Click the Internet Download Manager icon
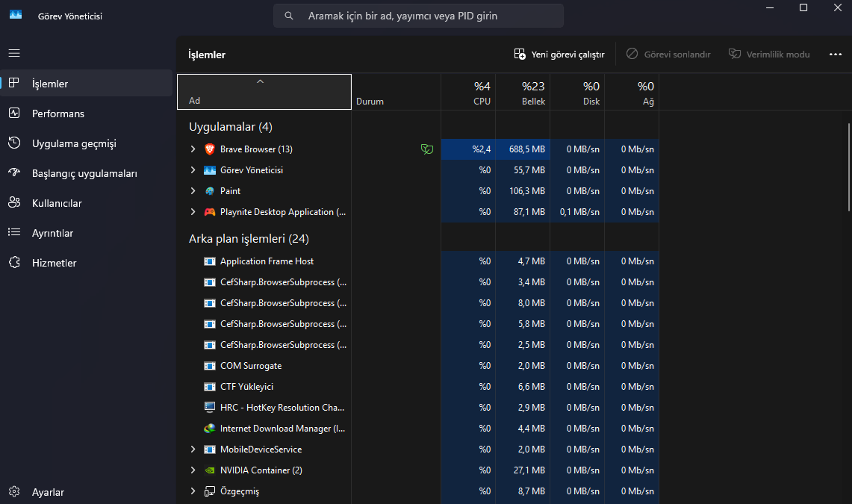This screenshot has width=852, height=504. [210, 429]
